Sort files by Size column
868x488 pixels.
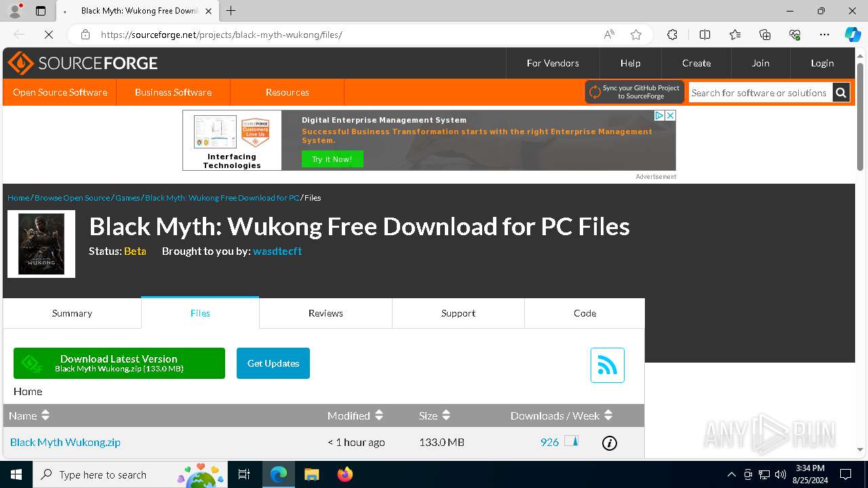[435, 415]
